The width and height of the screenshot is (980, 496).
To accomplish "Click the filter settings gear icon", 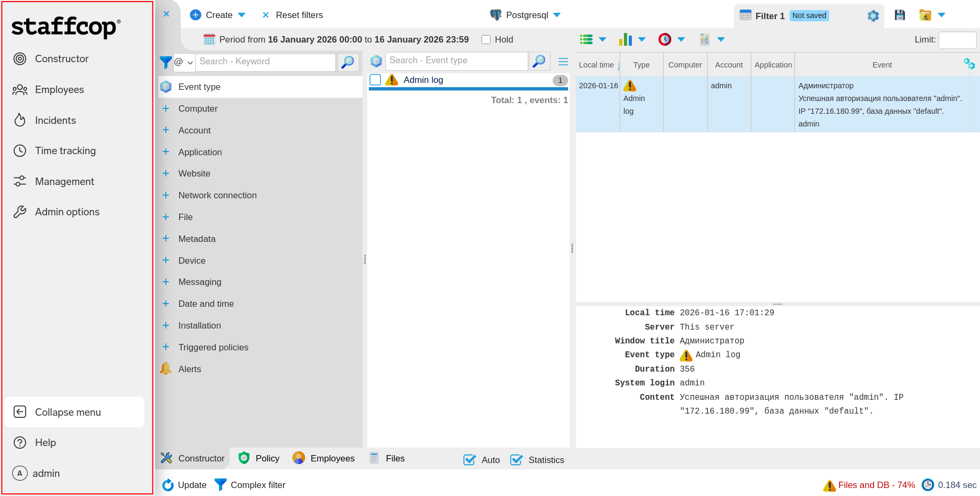I will (873, 16).
